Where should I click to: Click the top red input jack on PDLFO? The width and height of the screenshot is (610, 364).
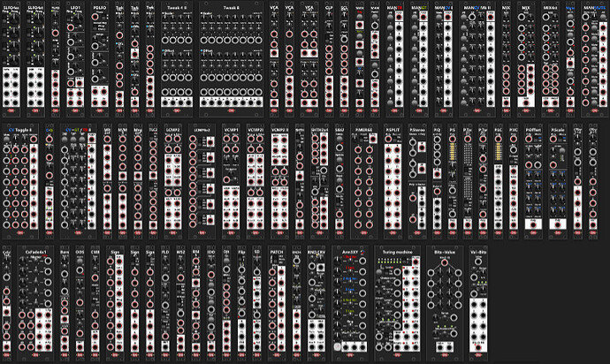click(95, 17)
